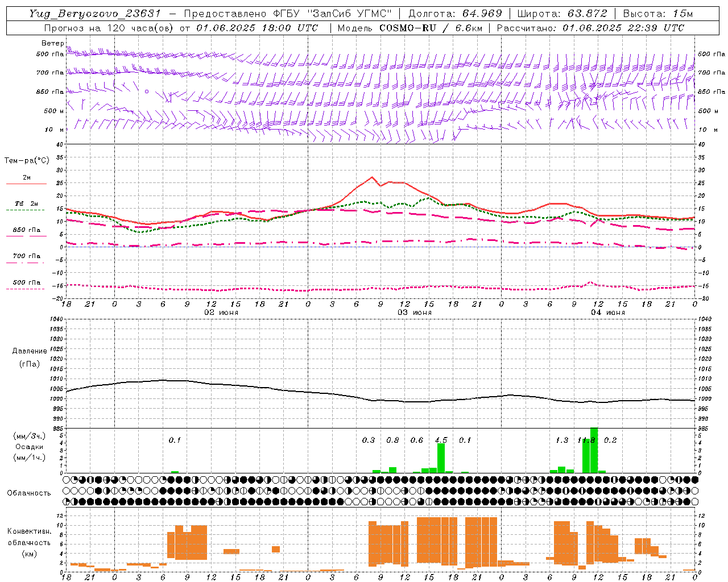The image size is (728, 582).
Task: Click the Облачность cloudiness label
Action: 28,493
